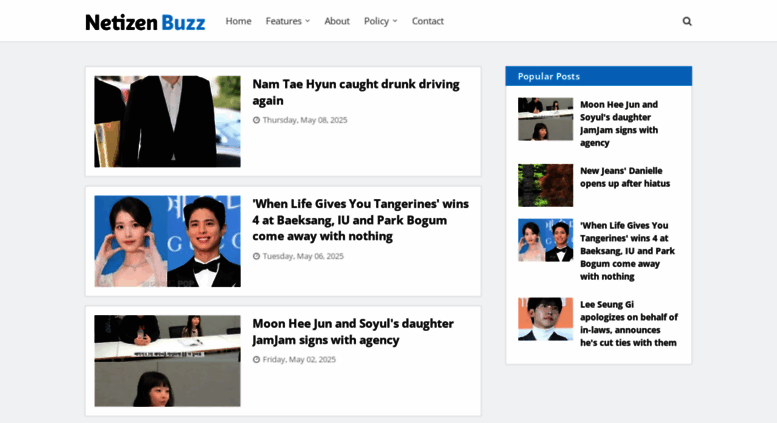
Task: Click the JamJam main article thumbnail
Action: tap(167, 361)
